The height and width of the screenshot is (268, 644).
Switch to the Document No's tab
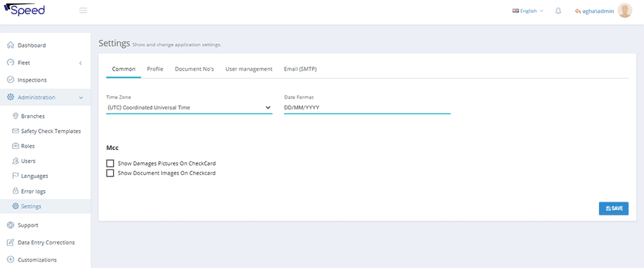194,69
